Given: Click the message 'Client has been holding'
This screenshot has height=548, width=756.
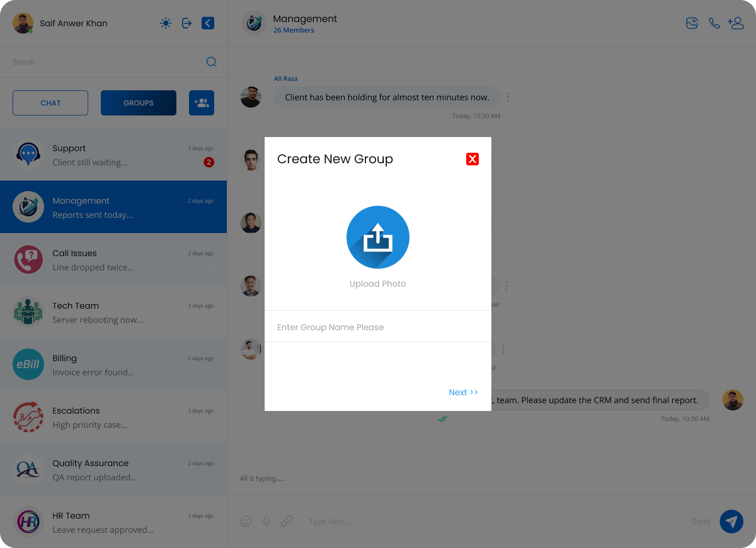Looking at the screenshot, I should coord(387,97).
